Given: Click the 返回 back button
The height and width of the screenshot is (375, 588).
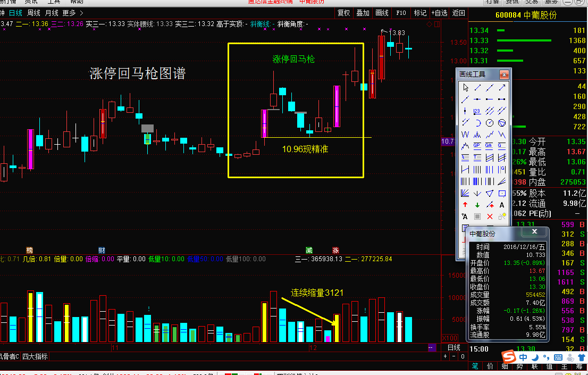Looking at the screenshot, I should click(458, 13).
